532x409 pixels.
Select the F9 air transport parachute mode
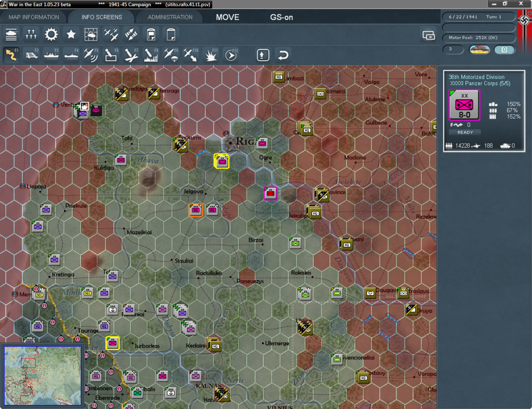pyautogui.click(x=171, y=55)
